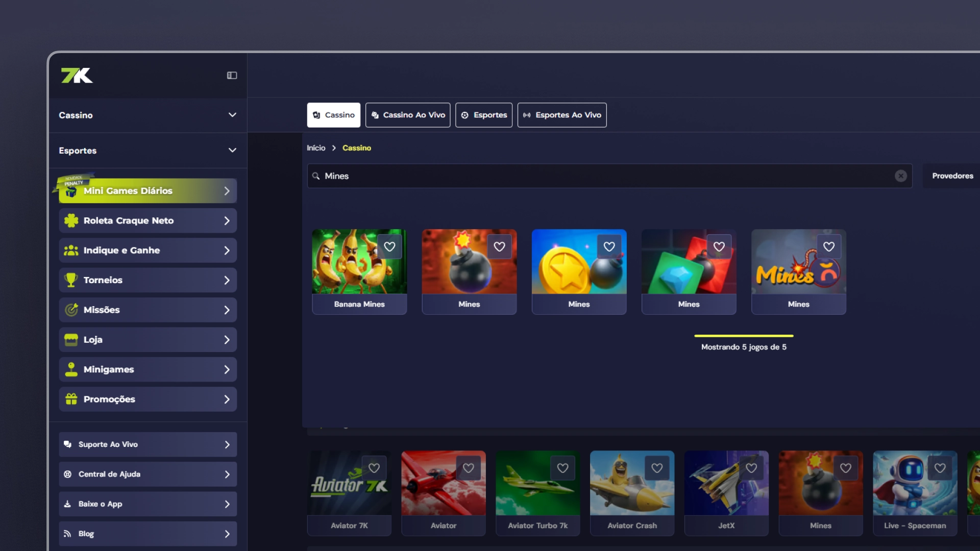
Task: Favorite the Aviator Turbo 7k game
Action: 562,468
